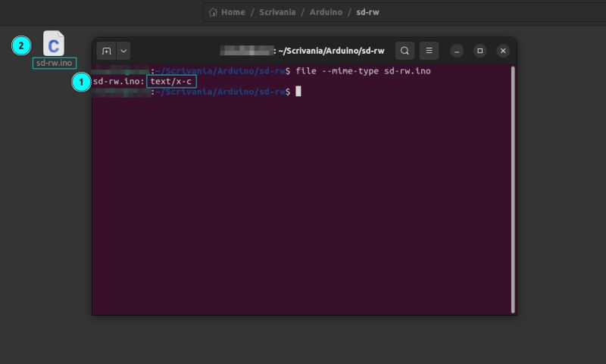This screenshot has height=364, width=606.
Task: Click the text/x-c output in terminal
Action: (x=171, y=82)
